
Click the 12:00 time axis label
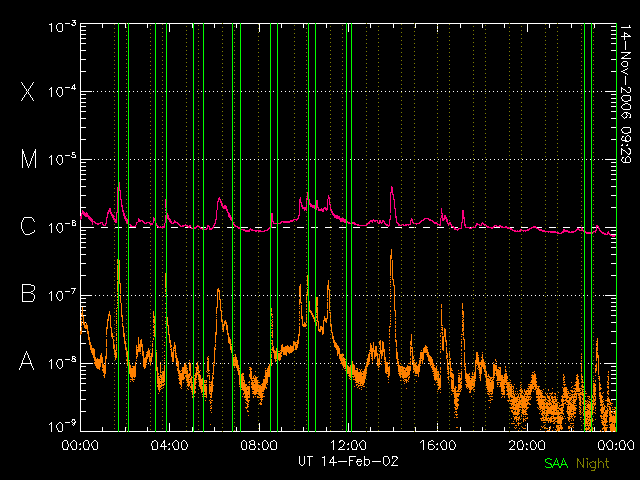tap(348, 445)
